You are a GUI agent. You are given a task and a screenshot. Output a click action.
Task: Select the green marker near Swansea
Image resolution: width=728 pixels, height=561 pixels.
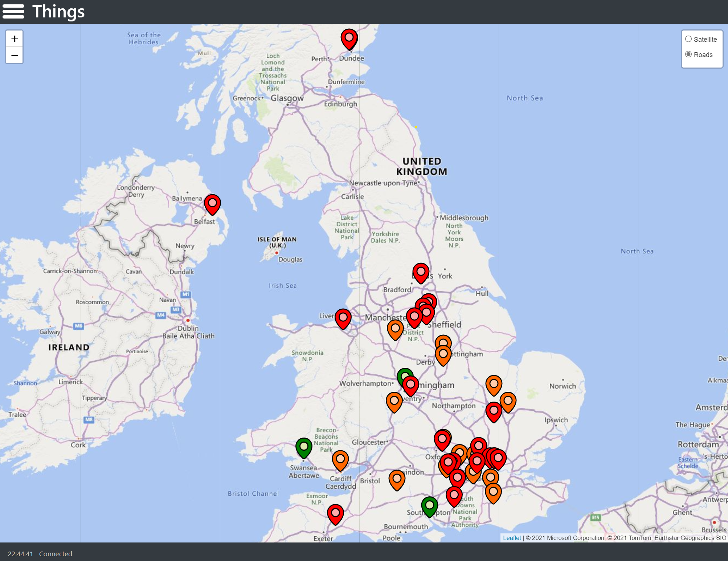(304, 447)
